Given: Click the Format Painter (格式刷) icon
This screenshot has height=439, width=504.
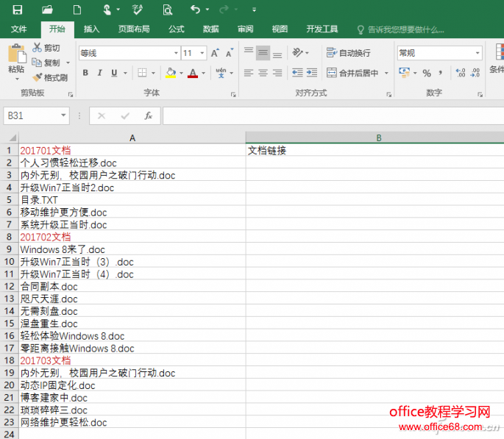Looking at the screenshot, I should point(38,77).
